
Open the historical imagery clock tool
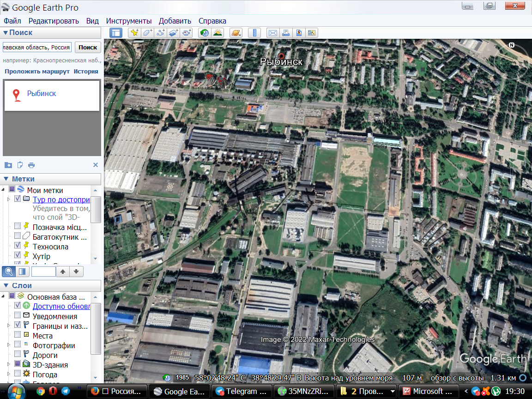coord(205,33)
